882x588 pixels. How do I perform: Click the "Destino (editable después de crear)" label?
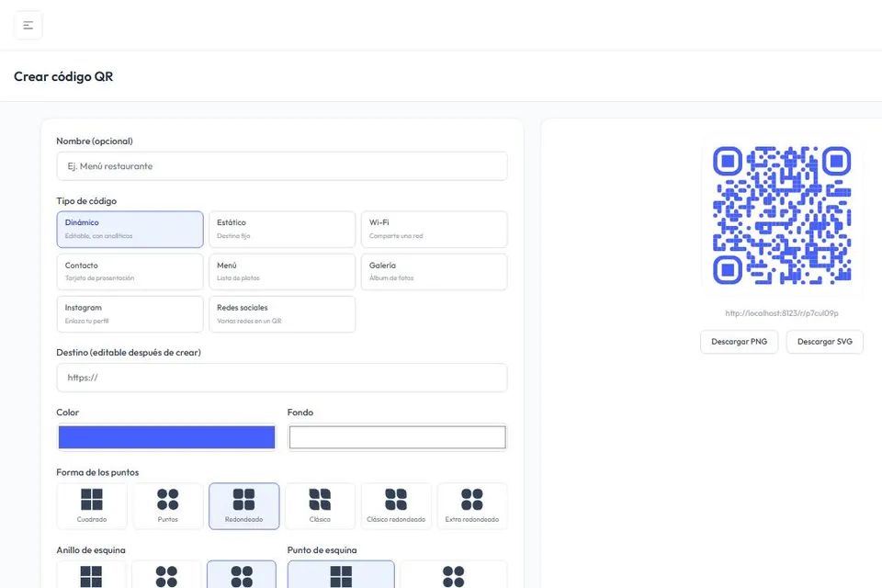pyautogui.click(x=129, y=353)
